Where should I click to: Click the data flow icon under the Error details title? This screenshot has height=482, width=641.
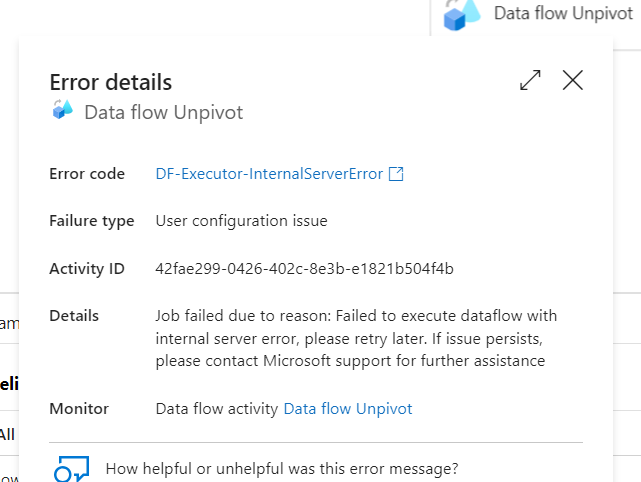point(62,111)
